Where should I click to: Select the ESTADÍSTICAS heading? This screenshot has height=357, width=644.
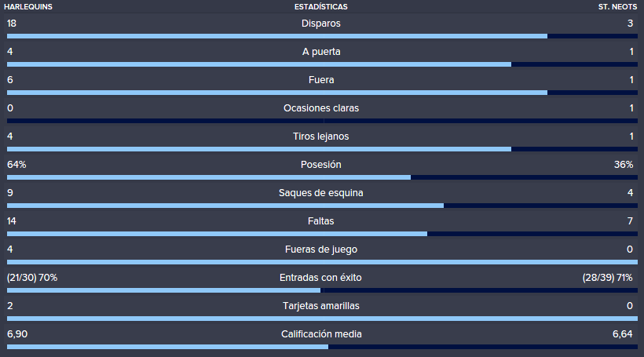pyautogui.click(x=320, y=7)
